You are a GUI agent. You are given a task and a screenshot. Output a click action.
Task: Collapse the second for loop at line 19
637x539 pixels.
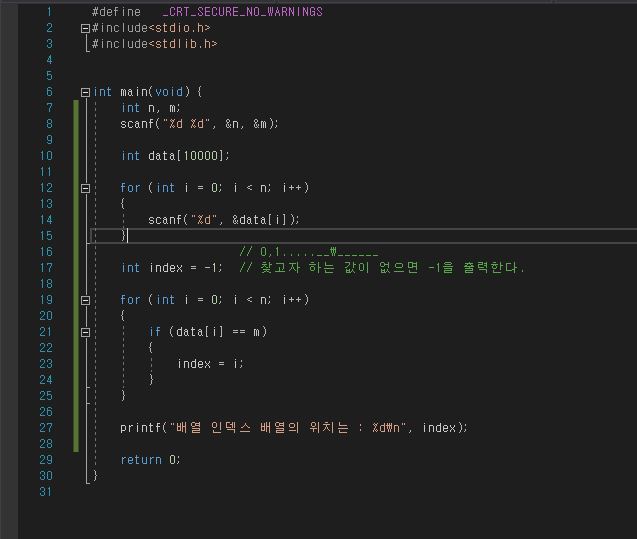[85, 301]
